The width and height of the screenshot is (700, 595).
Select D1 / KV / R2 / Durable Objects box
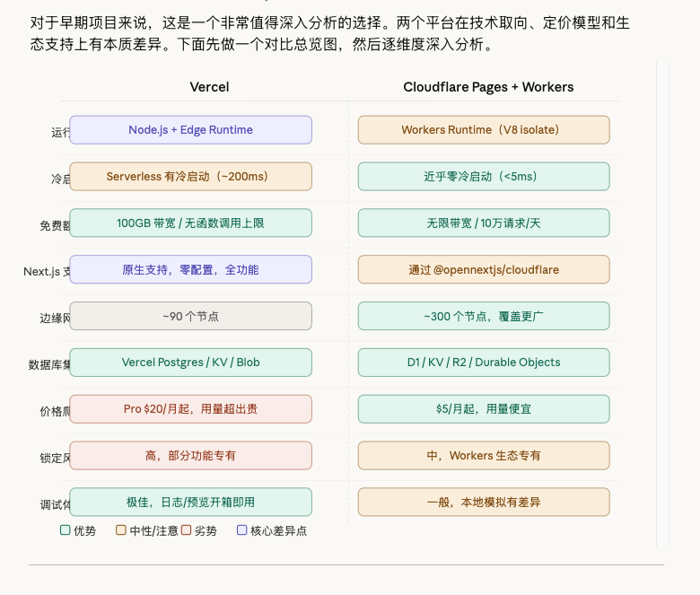tap(484, 363)
